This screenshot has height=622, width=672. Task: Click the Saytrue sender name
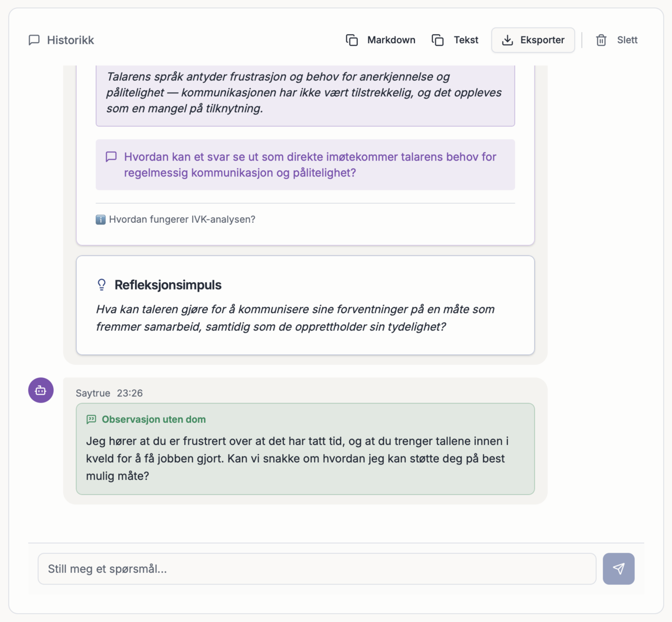[93, 393]
